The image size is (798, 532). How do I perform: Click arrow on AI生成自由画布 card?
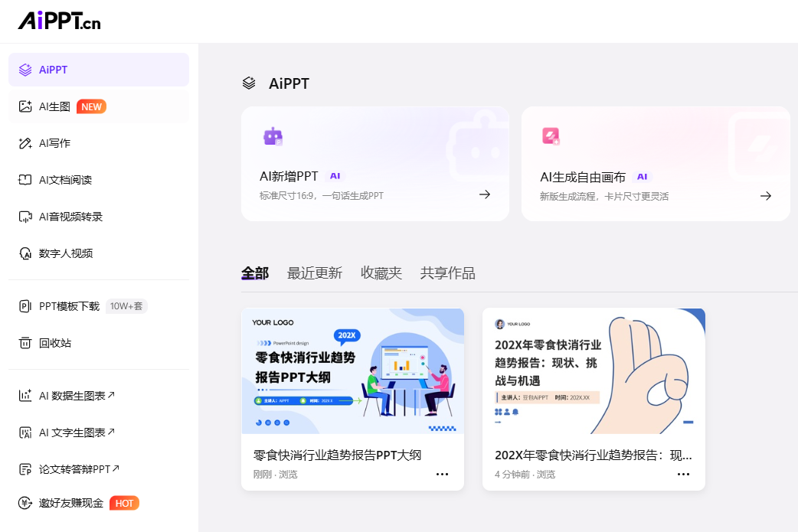click(765, 196)
